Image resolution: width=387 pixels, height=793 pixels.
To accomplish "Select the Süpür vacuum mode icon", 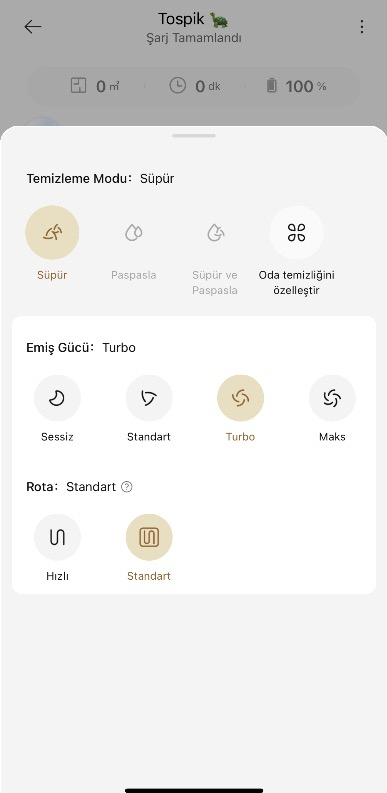I will 52,233.
